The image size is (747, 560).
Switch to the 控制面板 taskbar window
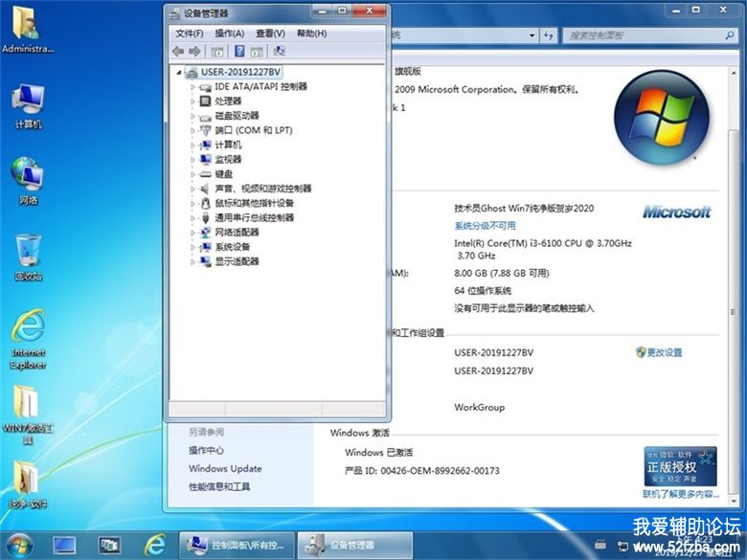[x=237, y=546]
